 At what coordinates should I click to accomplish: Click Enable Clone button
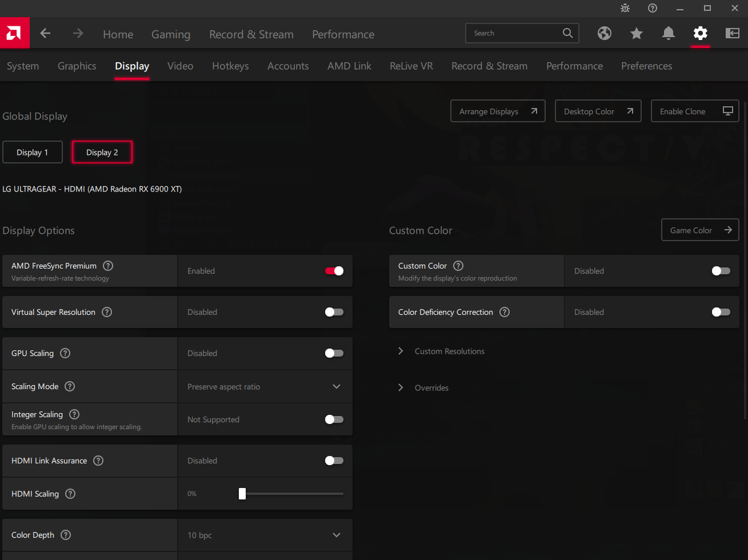click(x=695, y=111)
